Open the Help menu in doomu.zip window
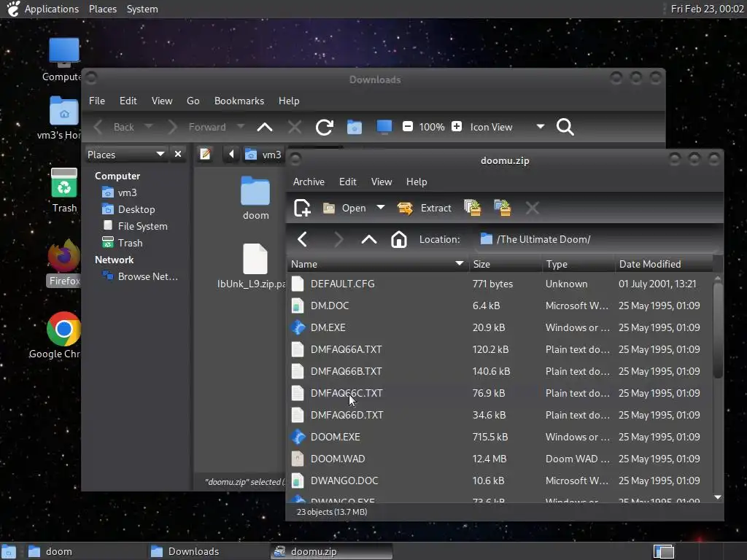 [x=417, y=182]
